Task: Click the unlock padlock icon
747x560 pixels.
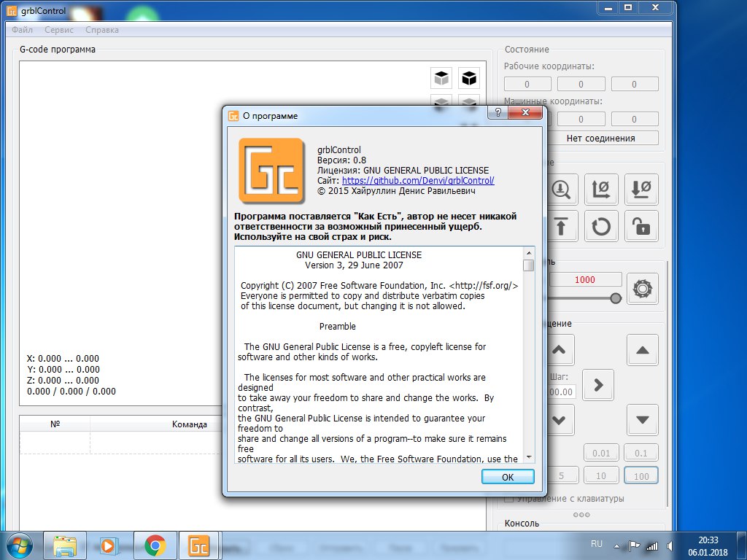Action: tap(641, 226)
